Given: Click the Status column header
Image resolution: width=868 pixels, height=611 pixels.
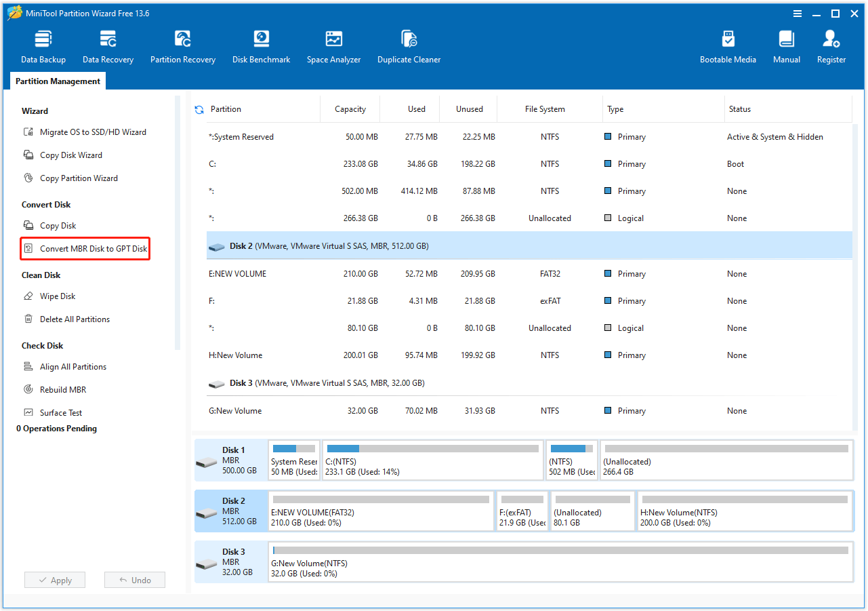Looking at the screenshot, I should pos(788,109).
